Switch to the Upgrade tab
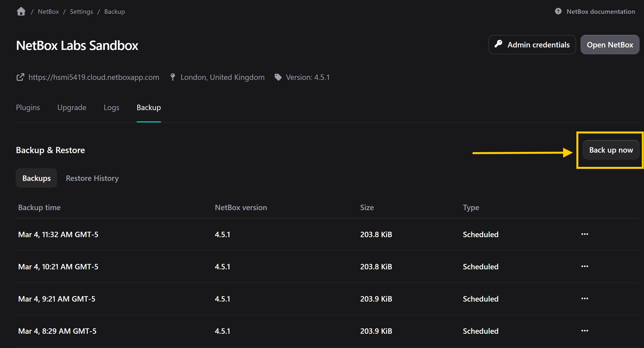This screenshot has height=348, width=644. pyautogui.click(x=72, y=107)
